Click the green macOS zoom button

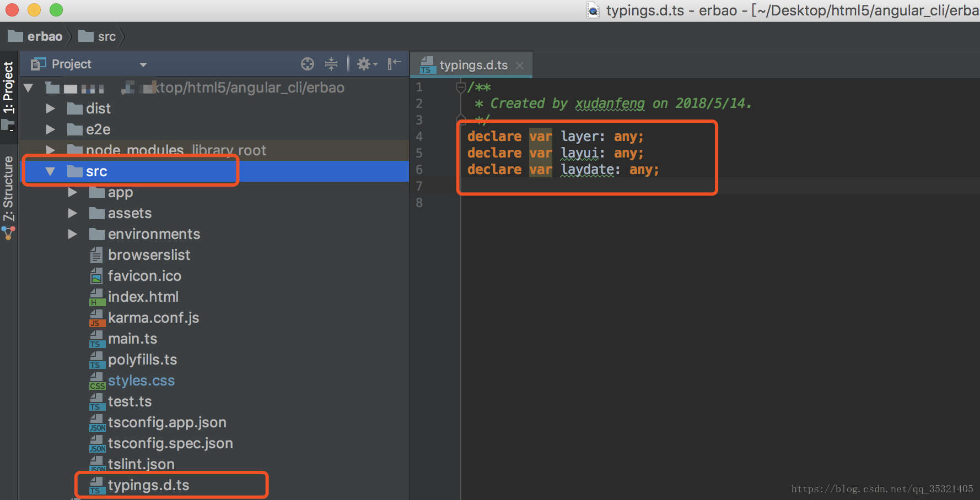coord(56,10)
